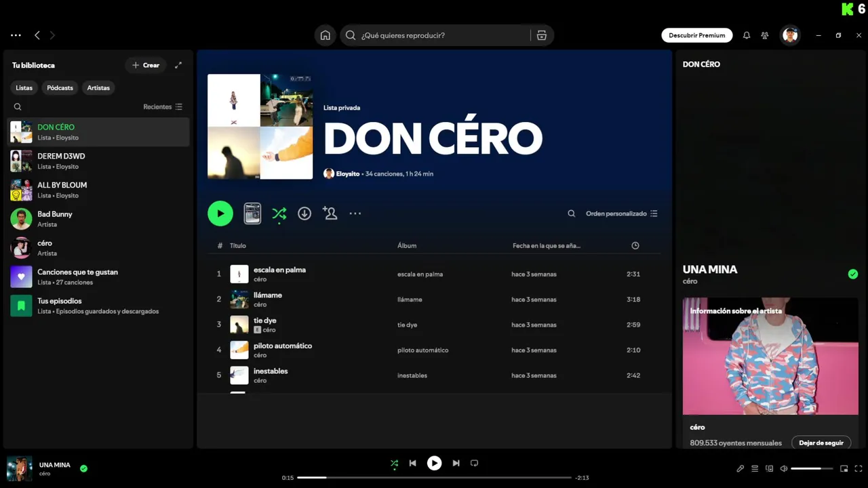This screenshot has width=868, height=488.
Task: Select track inestables
Action: (434, 375)
